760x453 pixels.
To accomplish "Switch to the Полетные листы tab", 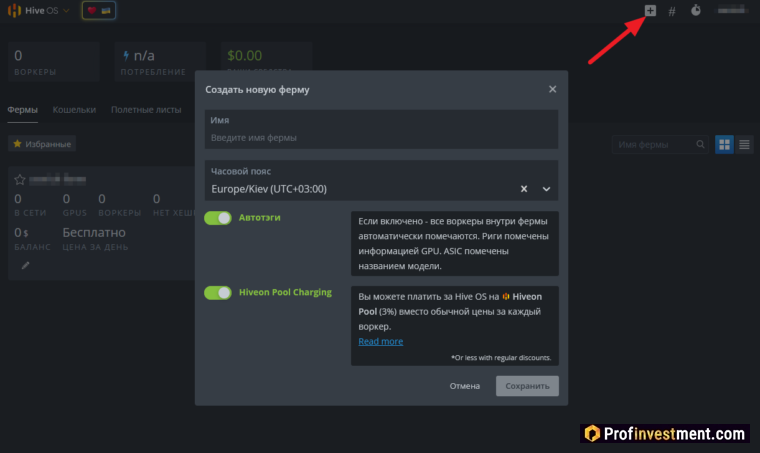I will click(x=146, y=110).
